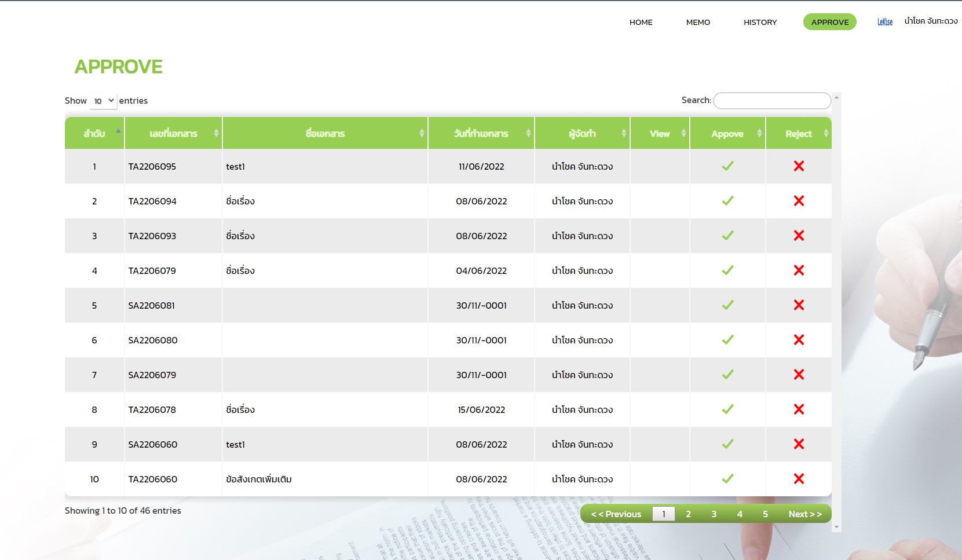Click inside the Search input field
This screenshot has width=962, height=560.
772,101
